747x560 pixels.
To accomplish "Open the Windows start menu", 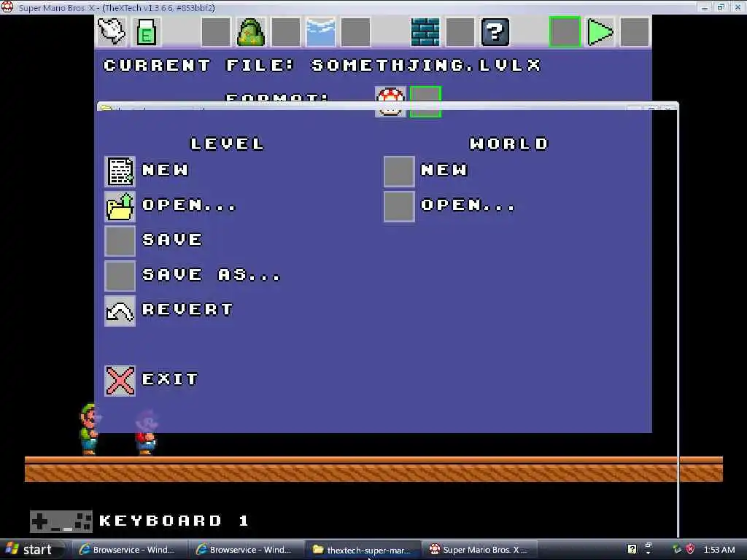I will (31, 550).
